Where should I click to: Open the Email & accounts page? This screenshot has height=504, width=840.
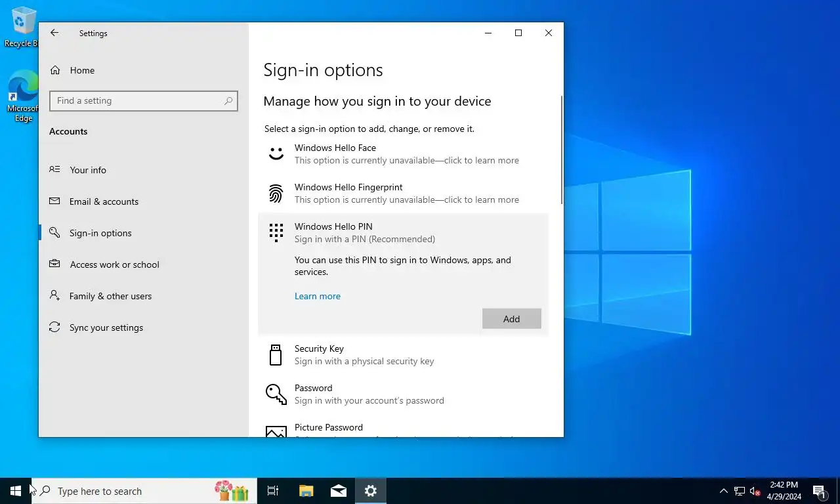click(x=143, y=201)
